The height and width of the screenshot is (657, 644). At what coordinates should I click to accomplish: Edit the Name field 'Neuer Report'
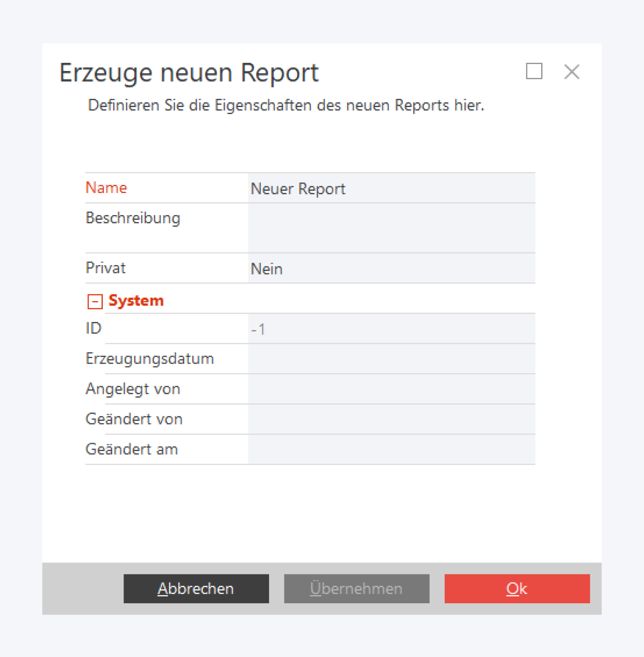click(391, 189)
